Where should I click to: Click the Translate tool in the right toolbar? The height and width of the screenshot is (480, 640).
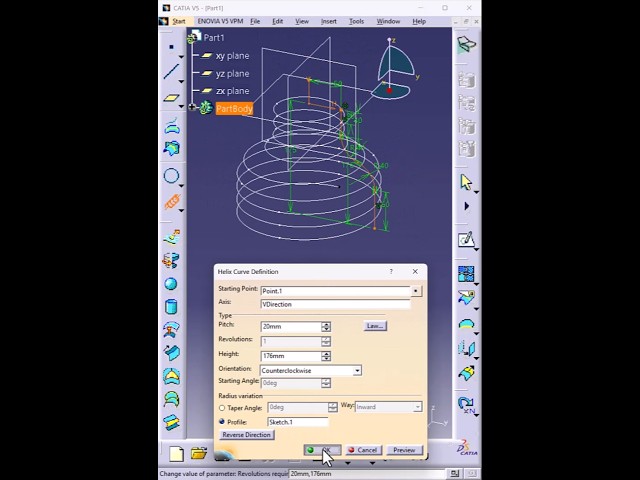click(x=466, y=349)
